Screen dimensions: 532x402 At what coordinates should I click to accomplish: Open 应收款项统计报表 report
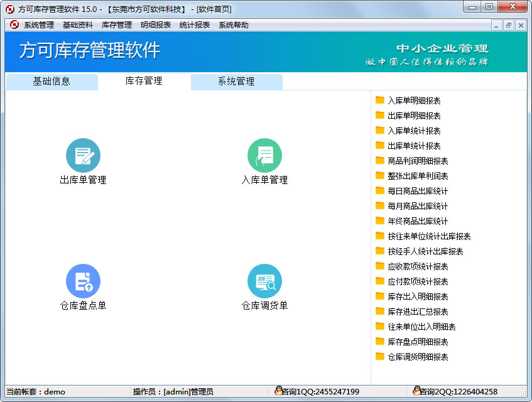click(x=418, y=266)
